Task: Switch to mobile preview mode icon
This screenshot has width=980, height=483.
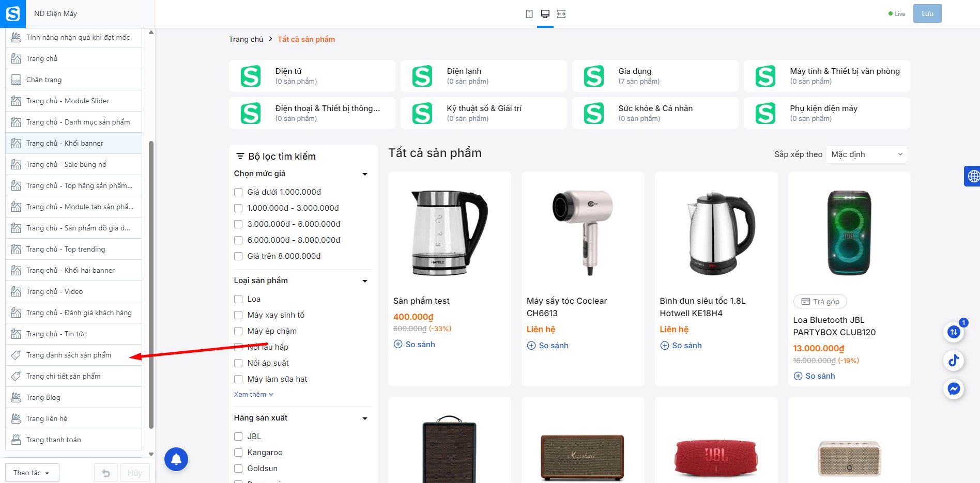Action: click(529, 14)
